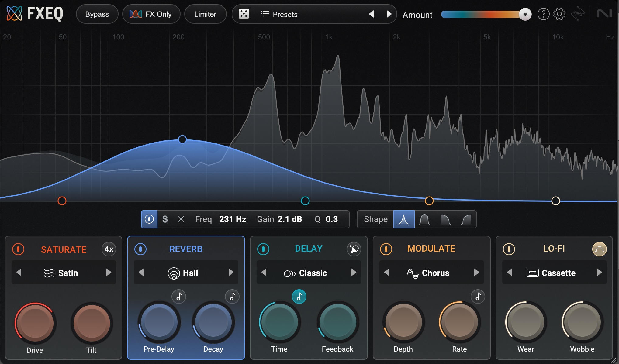Select previous Reverb type before Hall
Image resolution: width=619 pixels, height=364 pixels.
[141, 272]
